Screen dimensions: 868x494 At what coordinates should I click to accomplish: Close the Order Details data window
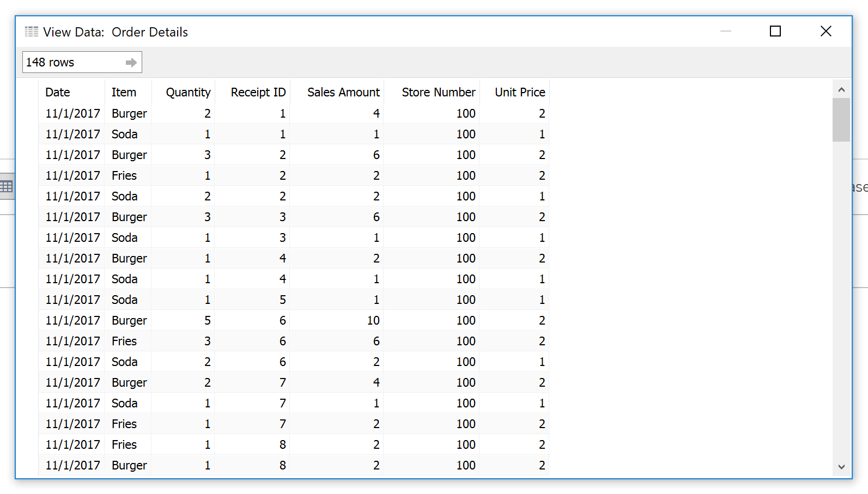pyautogui.click(x=826, y=32)
